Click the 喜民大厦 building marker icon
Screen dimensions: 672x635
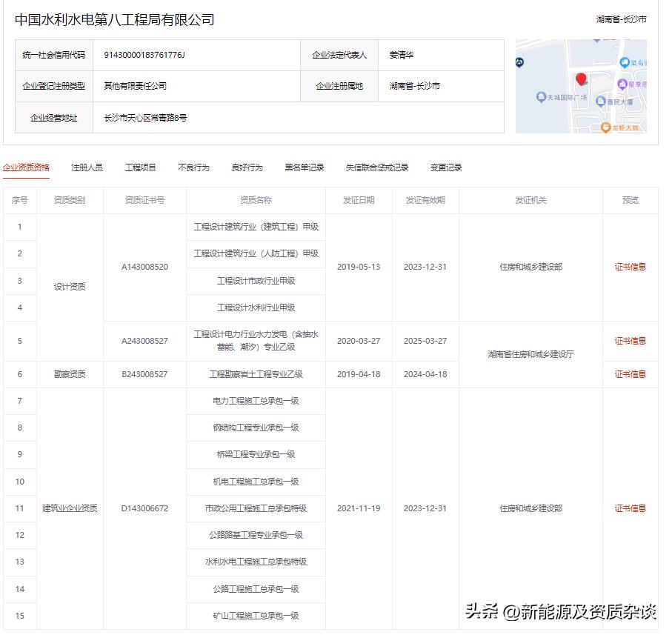[x=601, y=102]
